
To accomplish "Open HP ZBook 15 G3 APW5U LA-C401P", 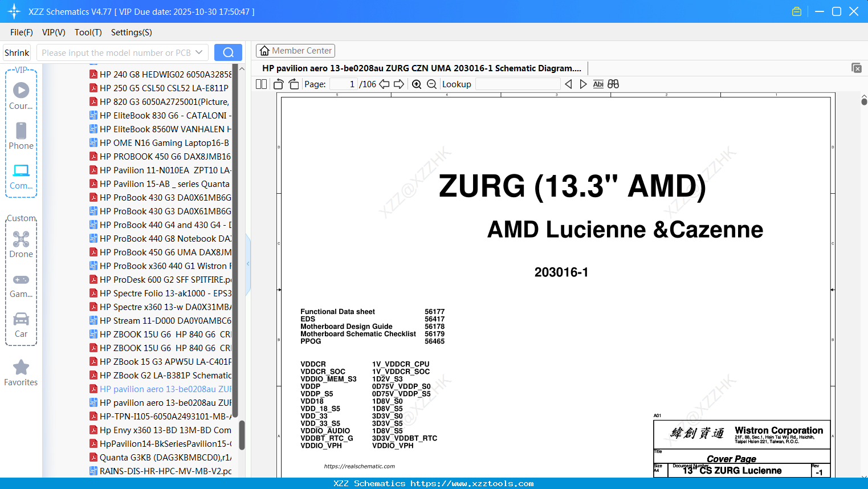I will coord(161,361).
